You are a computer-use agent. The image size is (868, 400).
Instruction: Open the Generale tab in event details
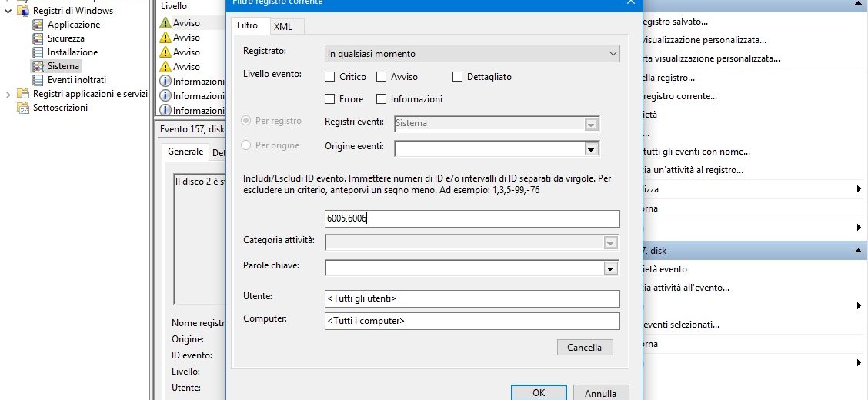tap(185, 152)
